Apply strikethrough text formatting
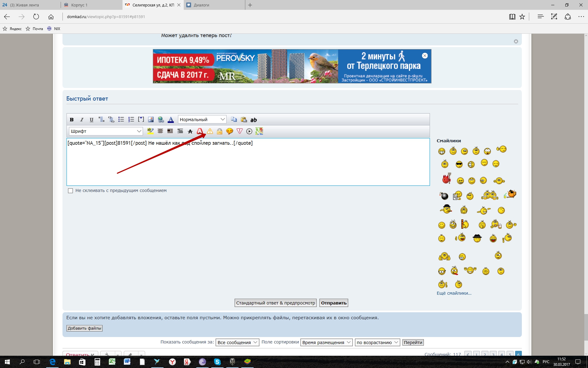Image resolution: width=588 pixels, height=368 pixels. pyautogui.click(x=190, y=131)
